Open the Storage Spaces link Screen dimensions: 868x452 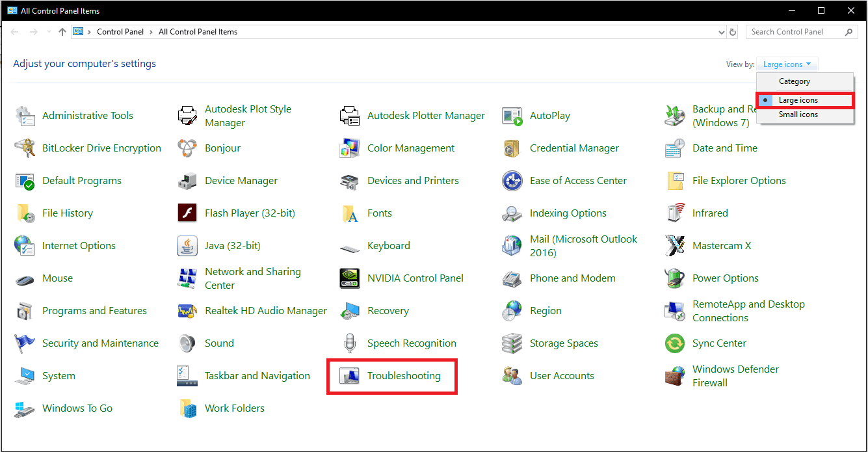564,343
